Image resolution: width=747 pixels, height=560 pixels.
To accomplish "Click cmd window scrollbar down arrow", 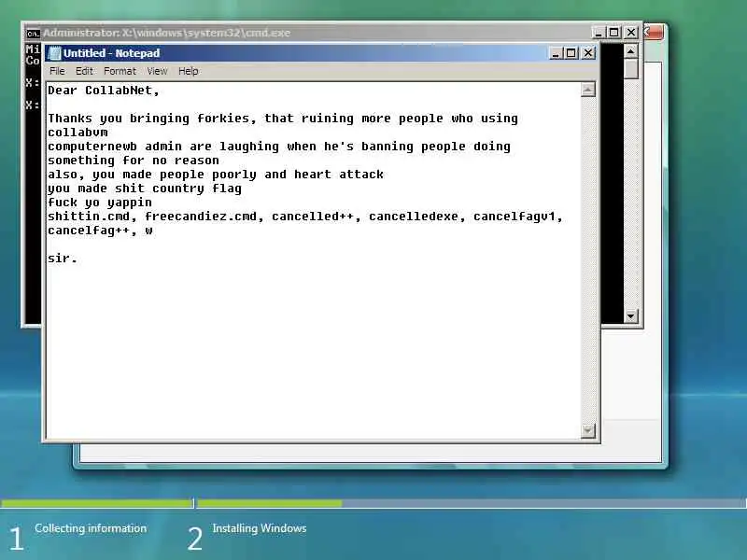I will point(631,315).
